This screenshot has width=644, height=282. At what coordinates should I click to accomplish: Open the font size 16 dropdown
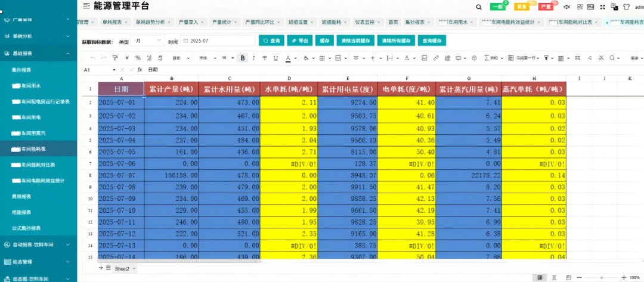(x=228, y=58)
